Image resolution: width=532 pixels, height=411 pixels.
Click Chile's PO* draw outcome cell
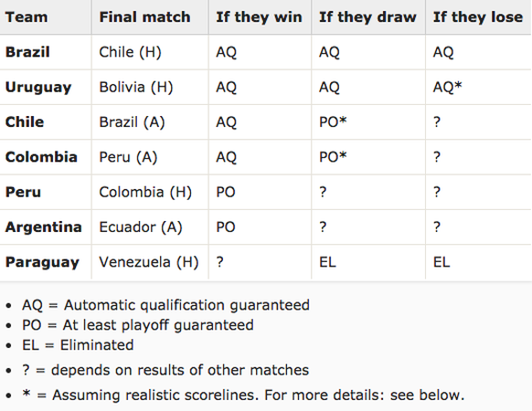tap(333, 122)
